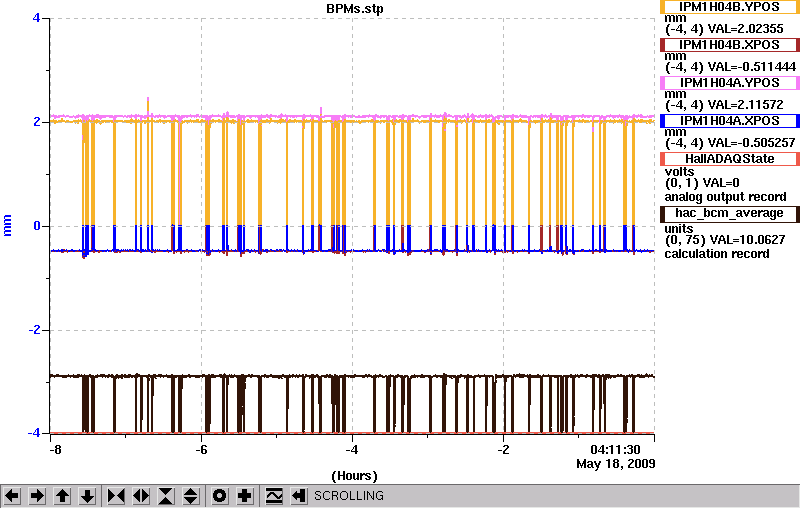Pan the plot up with the up arrow
800x508 pixels.
62,496
